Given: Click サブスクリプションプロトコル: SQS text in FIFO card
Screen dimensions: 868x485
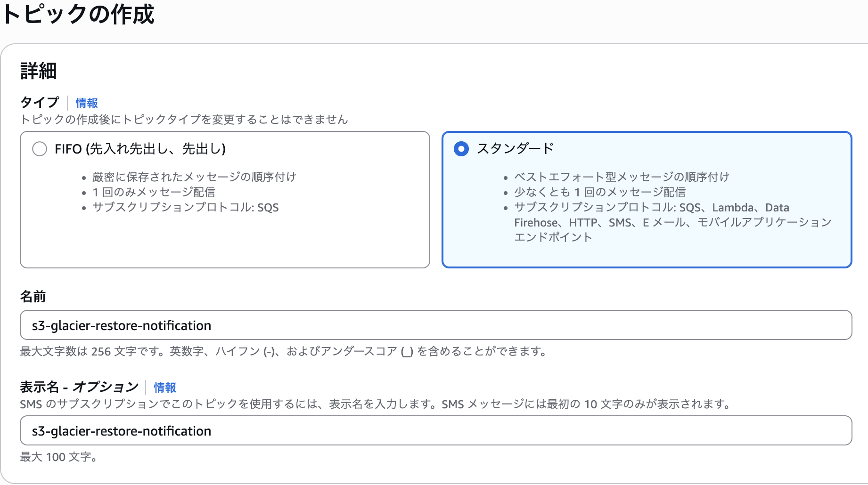Looking at the screenshot, I should coord(185,207).
